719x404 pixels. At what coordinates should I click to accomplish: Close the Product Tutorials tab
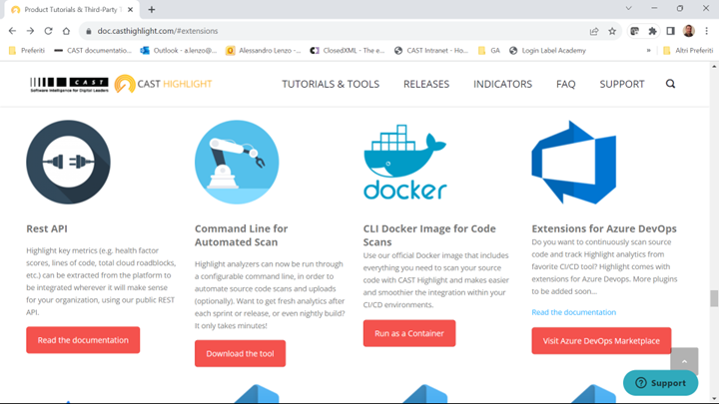click(130, 9)
